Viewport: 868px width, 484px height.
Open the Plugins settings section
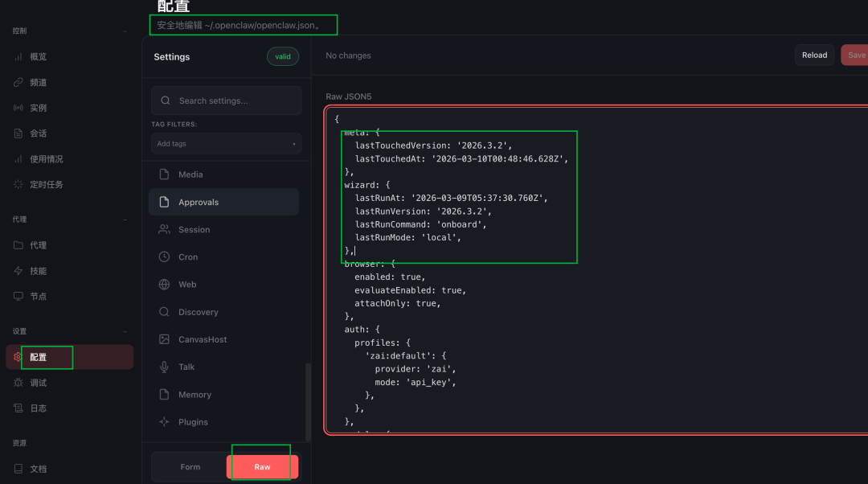point(223,422)
